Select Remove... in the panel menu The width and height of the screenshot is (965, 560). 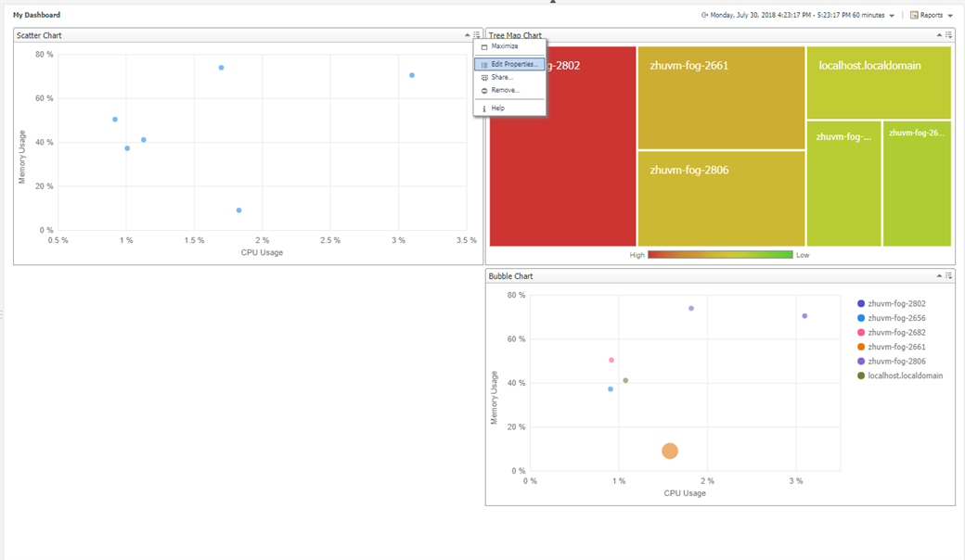tap(509, 90)
